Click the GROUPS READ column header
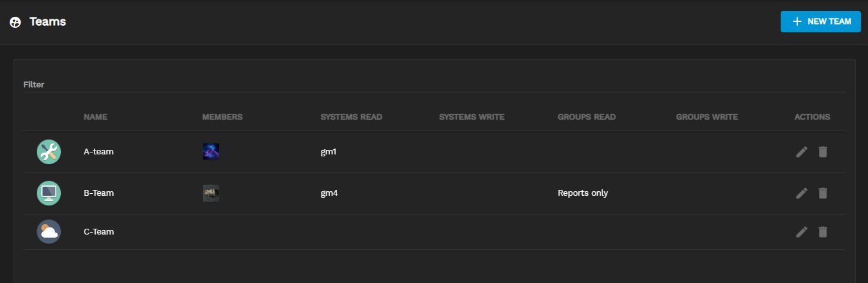This screenshot has height=283, width=868. (x=586, y=117)
